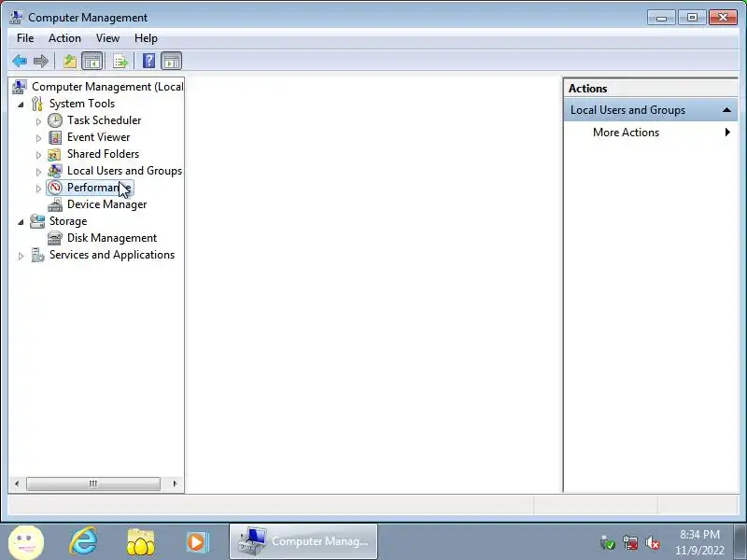
Task: Click the Performance gauge icon
Action: [55, 188]
